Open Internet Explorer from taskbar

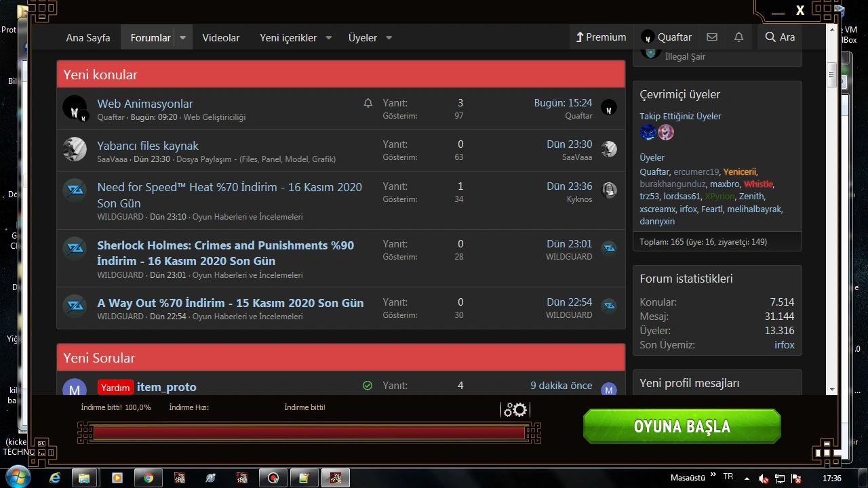tap(55, 478)
